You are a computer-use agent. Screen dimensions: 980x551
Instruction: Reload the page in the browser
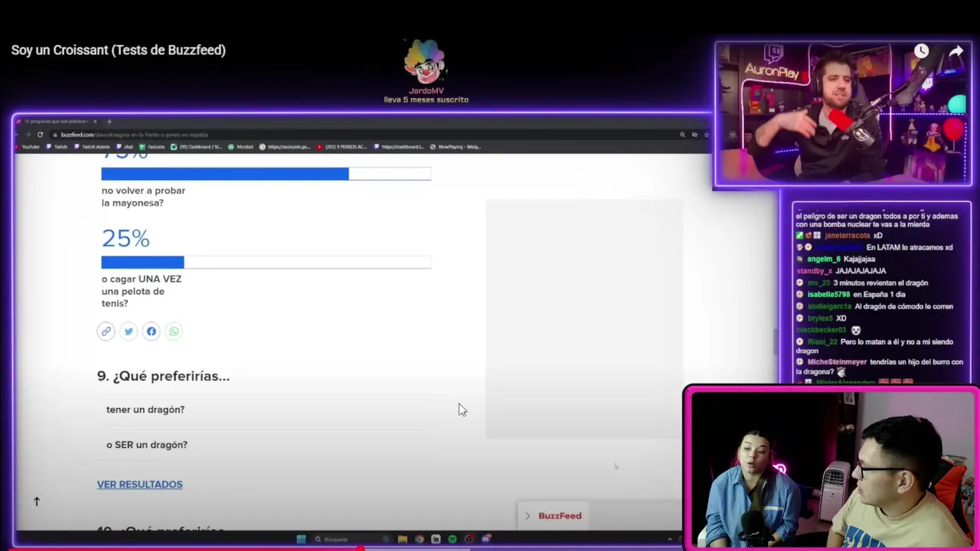[40, 135]
